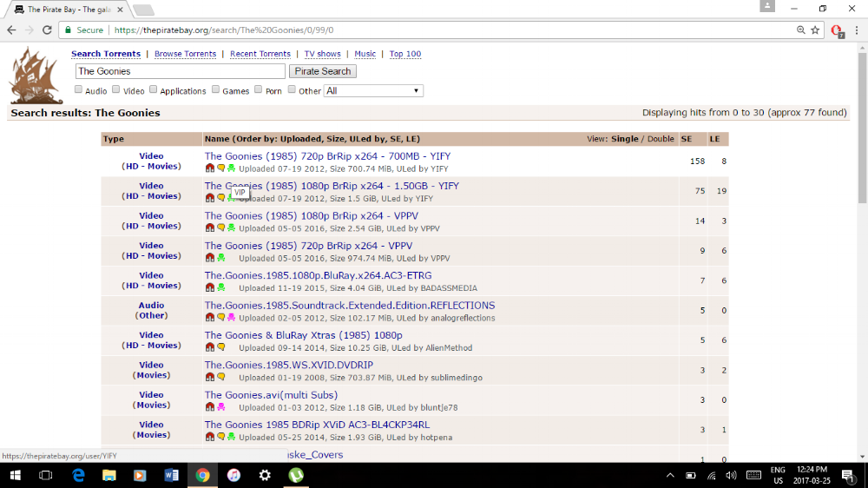Screen dimensions: 868x488
Task: Sort results by LE leechers column
Action: tap(714, 139)
